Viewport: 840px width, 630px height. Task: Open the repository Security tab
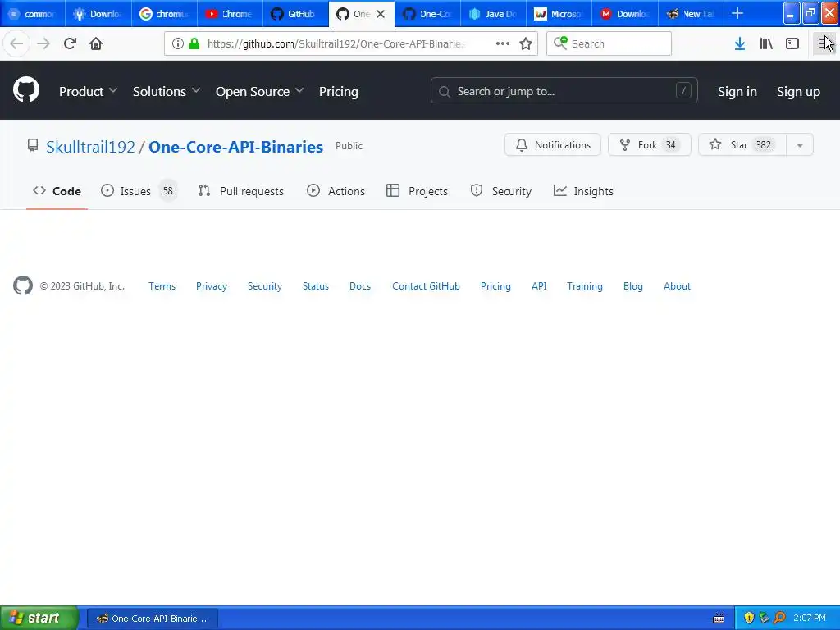click(x=501, y=190)
